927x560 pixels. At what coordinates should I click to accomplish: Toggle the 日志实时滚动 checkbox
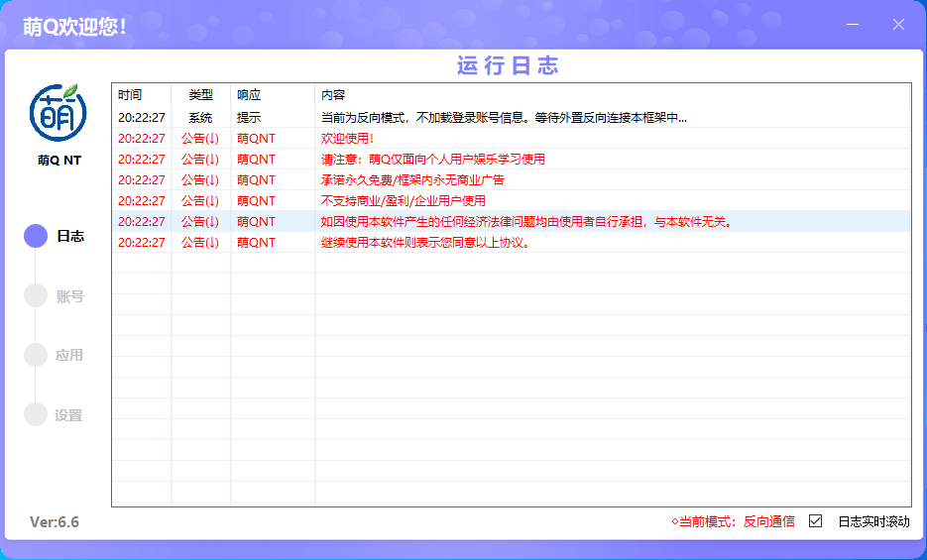pos(815,521)
